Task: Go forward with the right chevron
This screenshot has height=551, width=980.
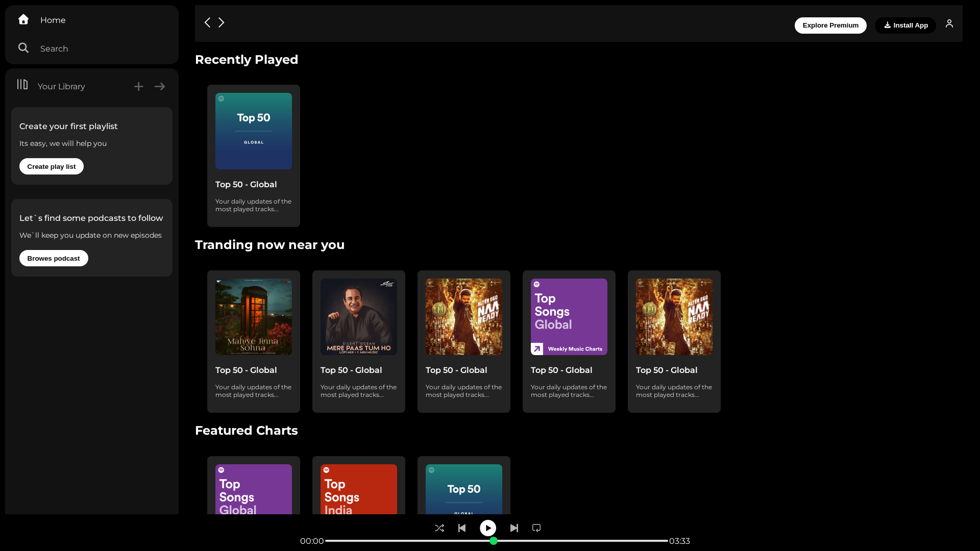Action: [x=222, y=22]
